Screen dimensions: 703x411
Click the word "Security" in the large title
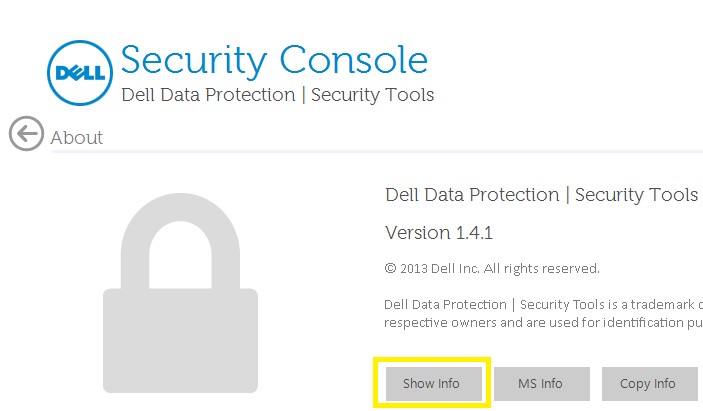pyautogui.click(x=193, y=60)
